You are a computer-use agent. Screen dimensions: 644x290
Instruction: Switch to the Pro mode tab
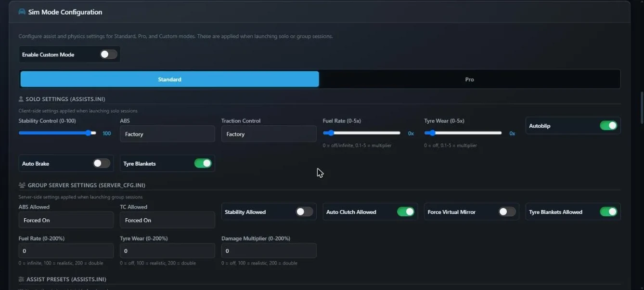click(x=469, y=79)
